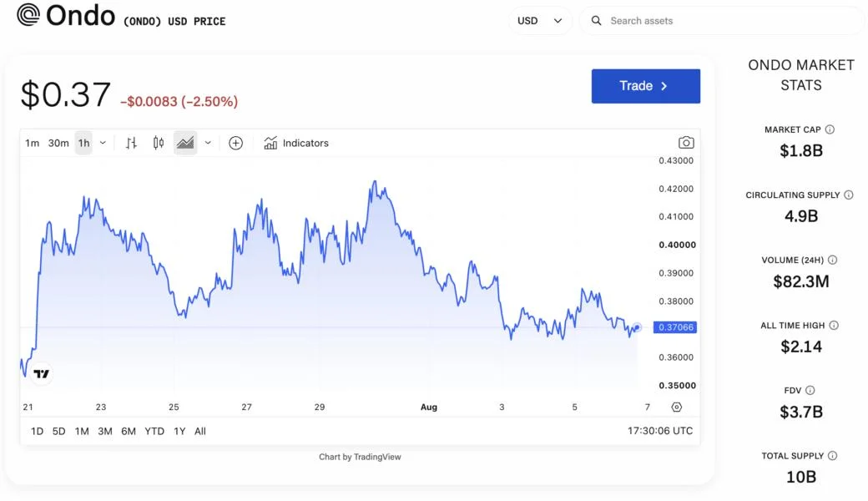
Task: Open chart settings gear icon
Action: pos(677,407)
